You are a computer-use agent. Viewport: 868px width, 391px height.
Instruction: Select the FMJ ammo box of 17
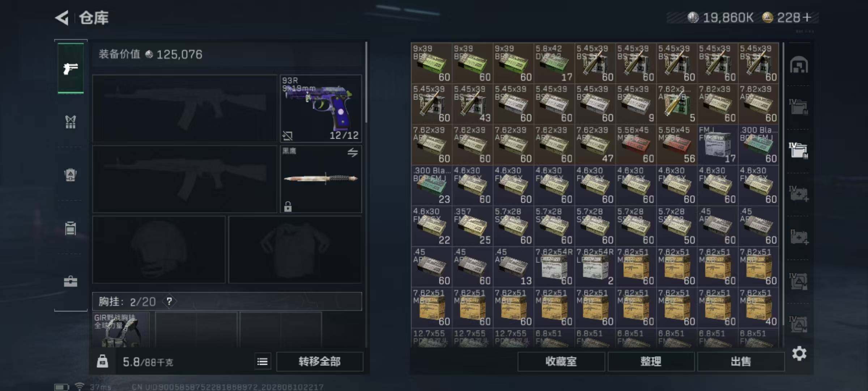718,145
